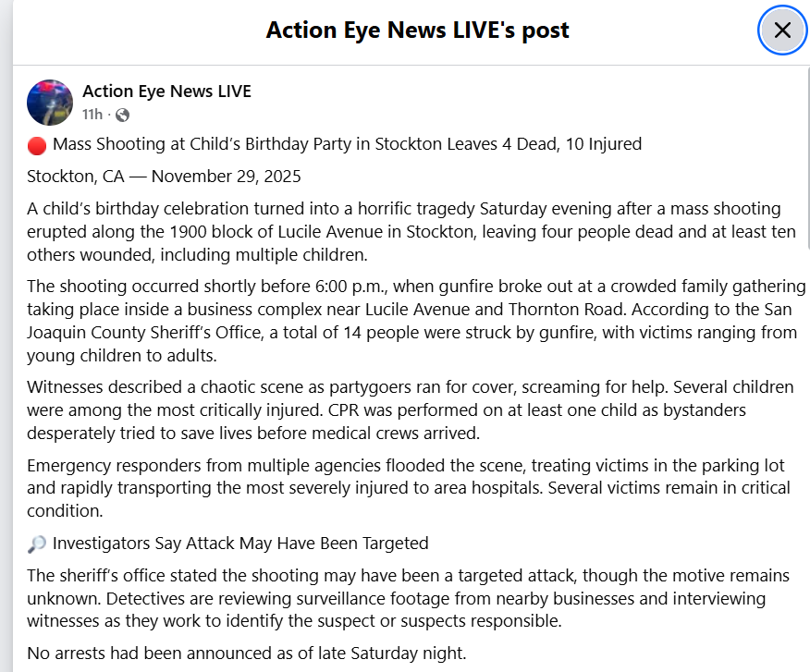Click the dialog title "Action Eye News LIVE's post"
Screen dimensions: 810x672
pyautogui.click(x=417, y=31)
